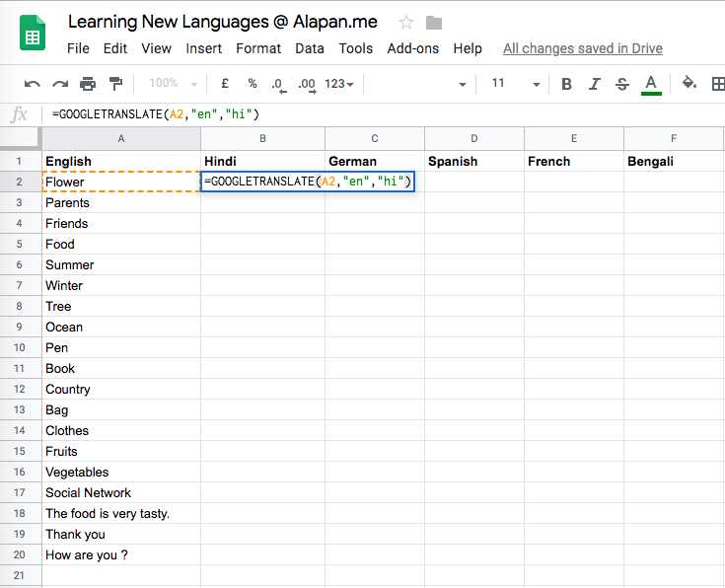Select row 20 header

[x=19, y=554]
